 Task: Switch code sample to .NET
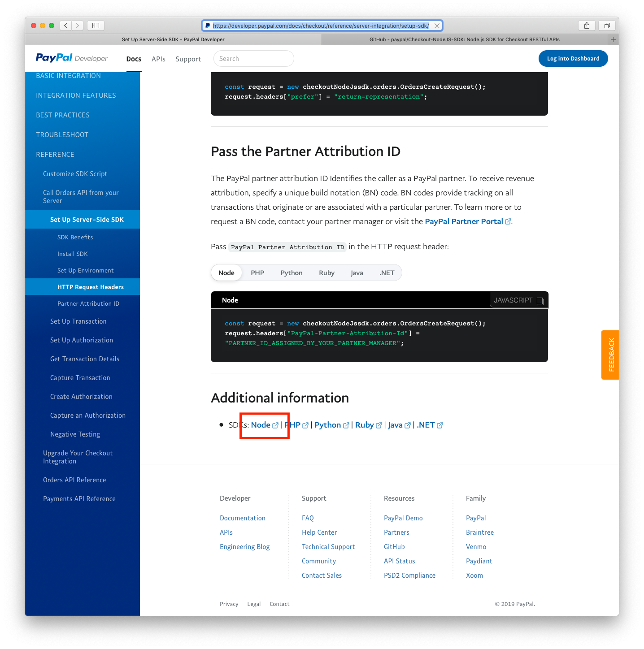click(387, 273)
